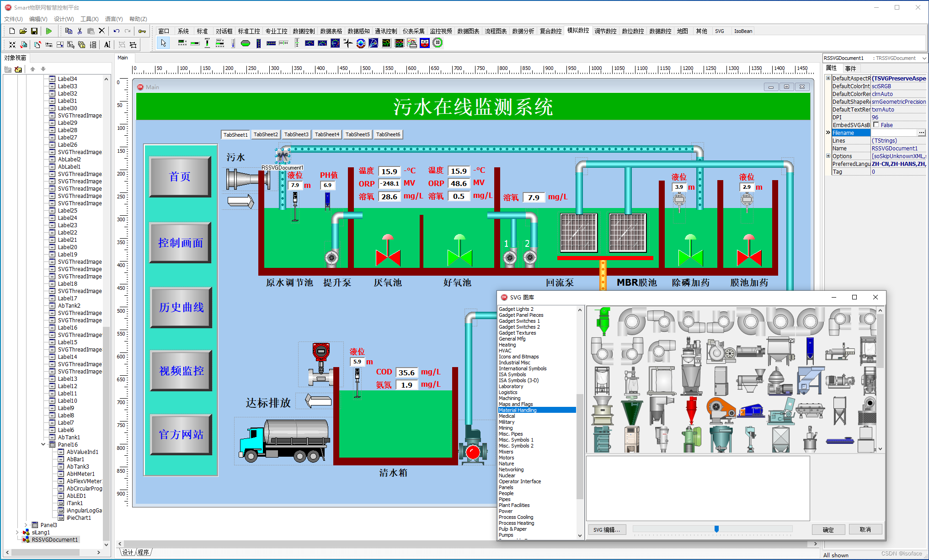Click the 历史曲线 navigation button
929x560 pixels.
181,307
